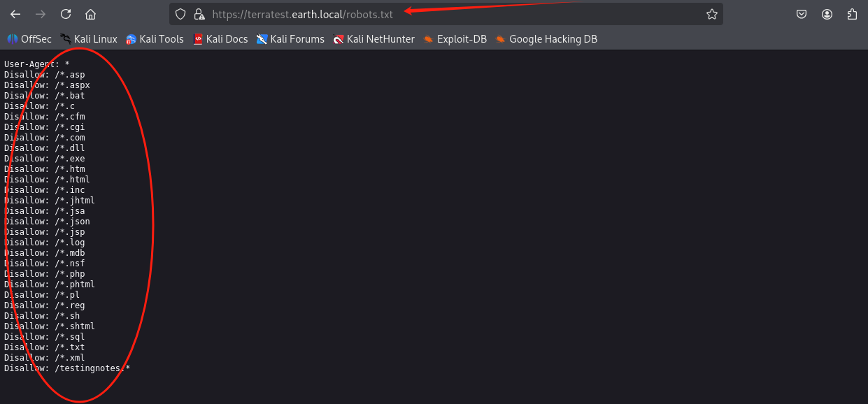
Task: Click the terratest.earth.local URL address bar
Action: pos(448,14)
